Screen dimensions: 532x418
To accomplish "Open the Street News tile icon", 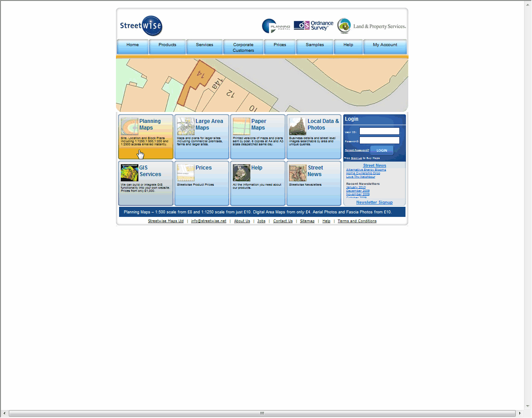I will [x=297, y=173].
